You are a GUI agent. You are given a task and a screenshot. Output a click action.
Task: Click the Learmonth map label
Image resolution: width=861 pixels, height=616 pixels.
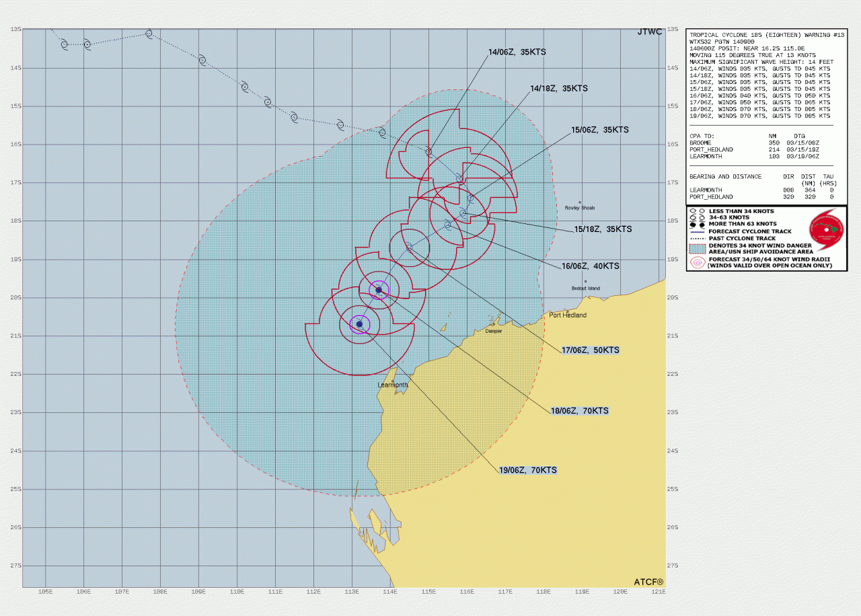tap(392, 385)
